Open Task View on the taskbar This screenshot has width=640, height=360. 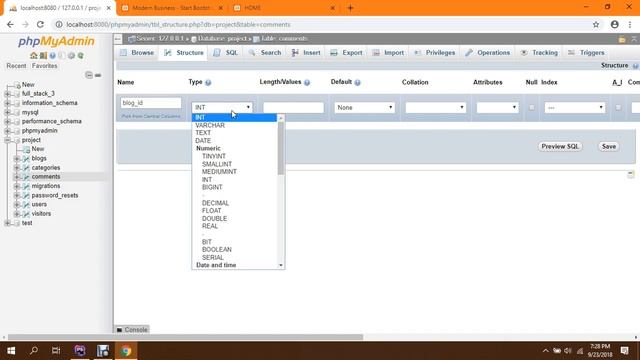tap(56, 351)
